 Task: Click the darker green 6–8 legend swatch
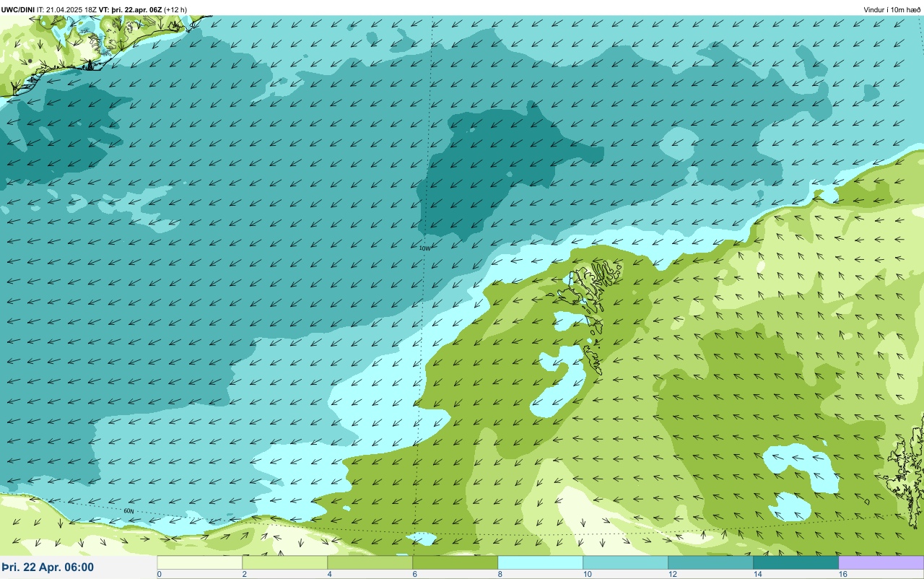(x=456, y=562)
